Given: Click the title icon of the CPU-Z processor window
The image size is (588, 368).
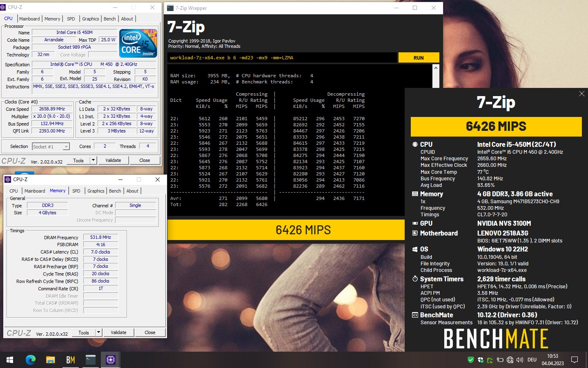Looking at the screenshot, I should tap(3, 7).
